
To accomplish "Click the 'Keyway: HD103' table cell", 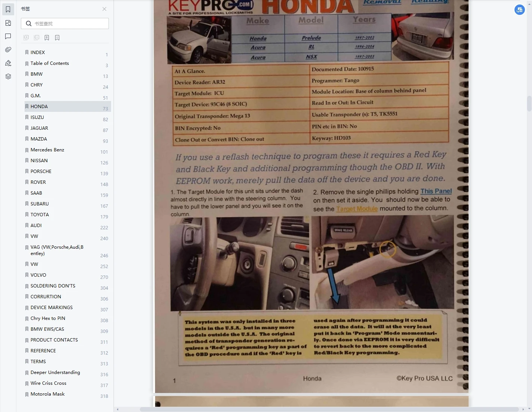I will coord(379,138).
